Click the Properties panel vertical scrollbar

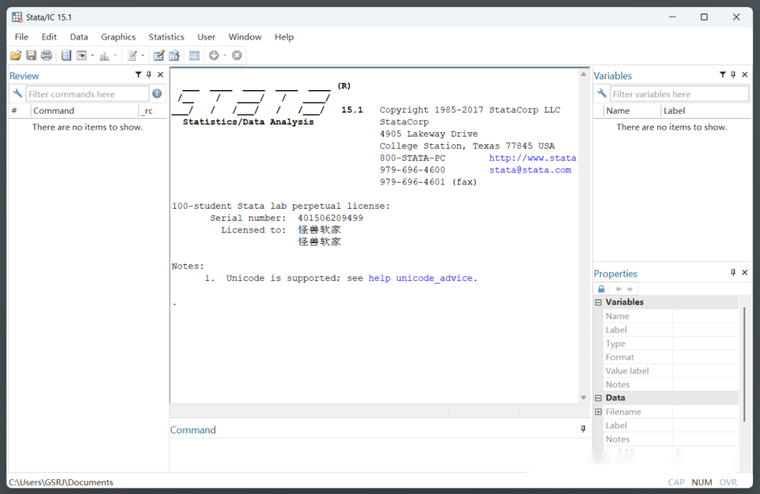coord(744,364)
